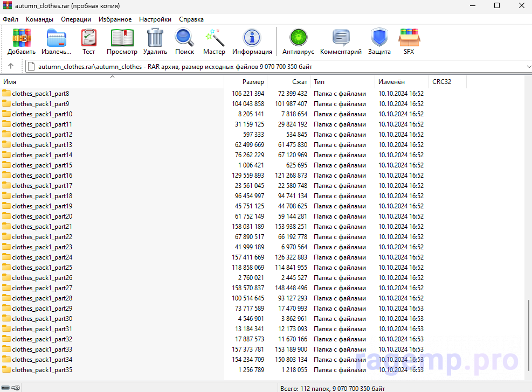Select folder clothes_pack1_part11
The width and height of the screenshot is (532, 392).
[x=42, y=124]
